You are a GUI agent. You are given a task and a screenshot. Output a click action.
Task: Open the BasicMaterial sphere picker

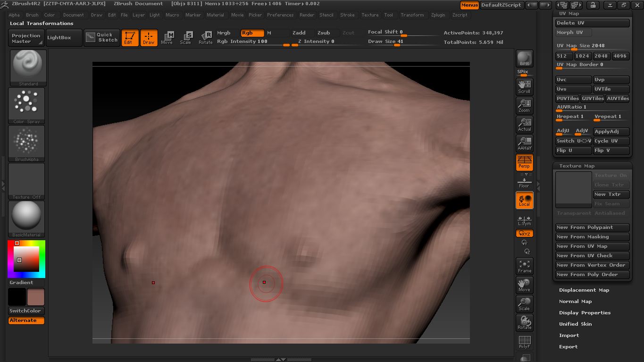pos(26,219)
